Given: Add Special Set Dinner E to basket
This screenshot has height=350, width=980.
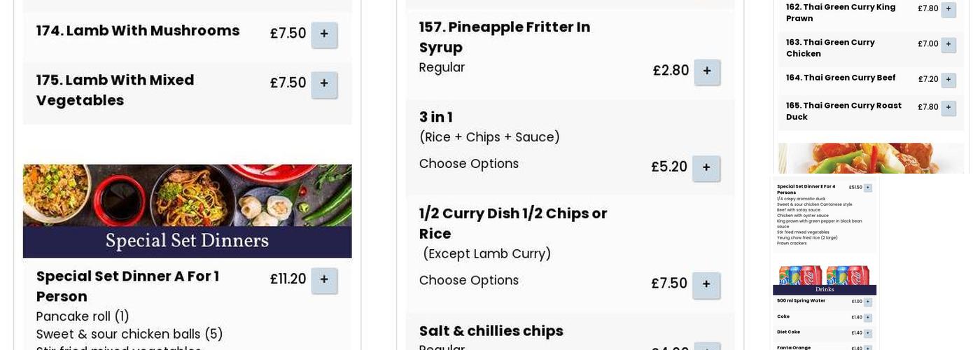Looking at the screenshot, I should (x=868, y=188).
